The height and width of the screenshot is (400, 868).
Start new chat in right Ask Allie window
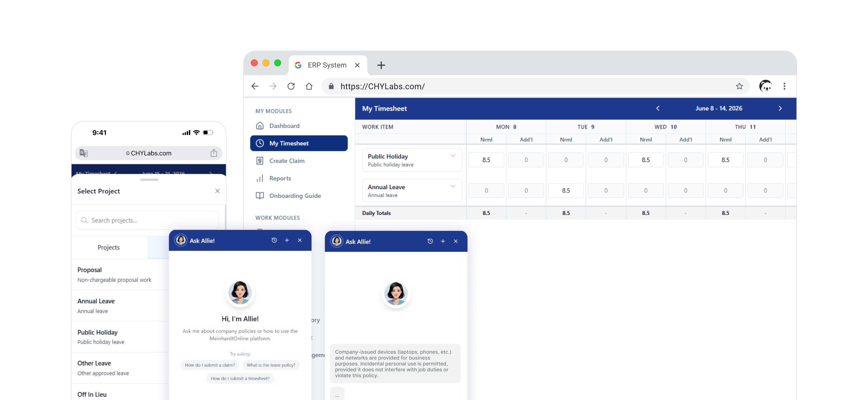coord(443,241)
